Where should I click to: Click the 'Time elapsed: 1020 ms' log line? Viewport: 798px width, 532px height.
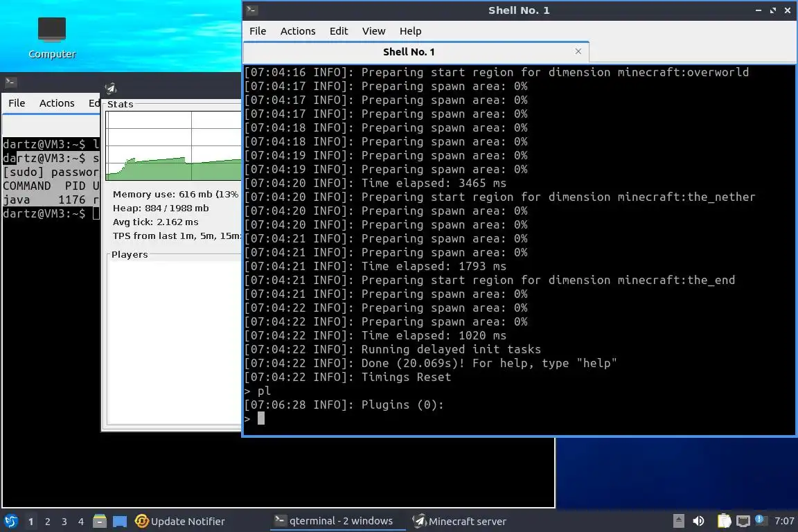click(375, 335)
